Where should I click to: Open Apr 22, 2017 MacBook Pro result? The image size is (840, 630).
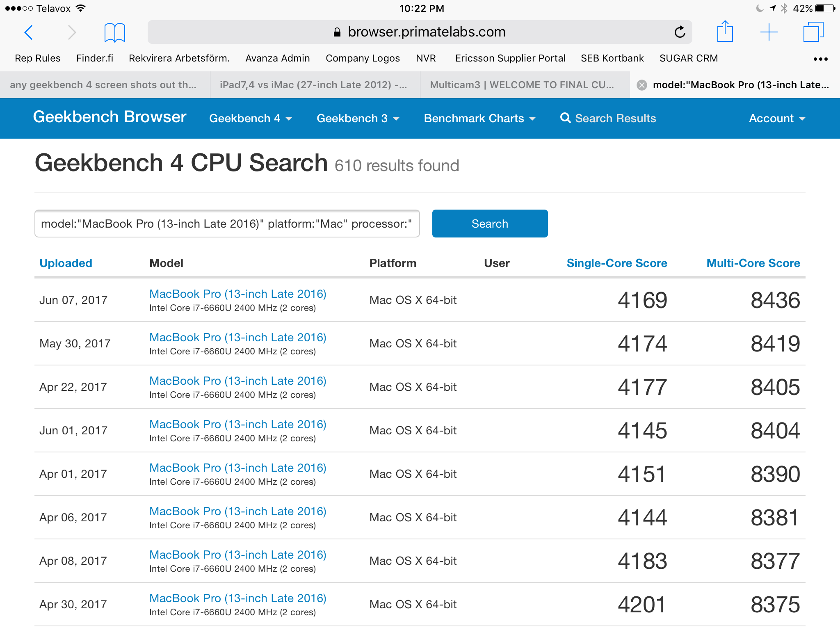[x=238, y=381]
